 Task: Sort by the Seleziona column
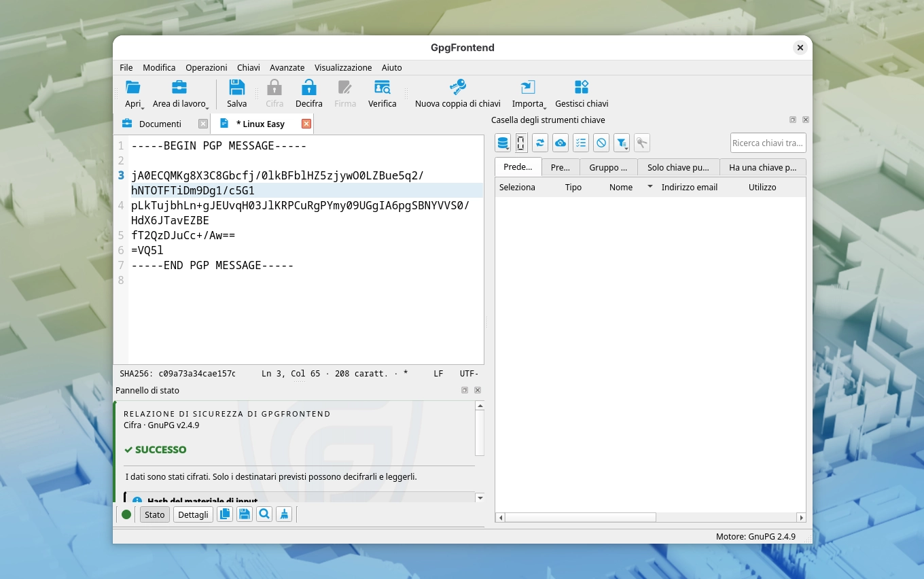pos(517,188)
